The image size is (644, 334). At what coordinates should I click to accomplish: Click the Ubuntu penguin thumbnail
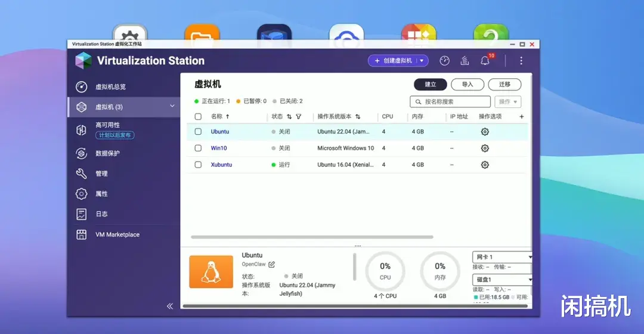(211, 272)
